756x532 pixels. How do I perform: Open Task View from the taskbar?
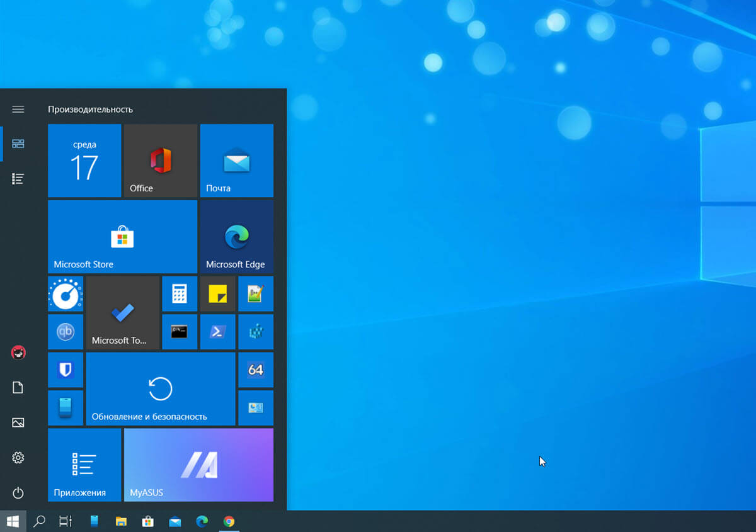66,521
